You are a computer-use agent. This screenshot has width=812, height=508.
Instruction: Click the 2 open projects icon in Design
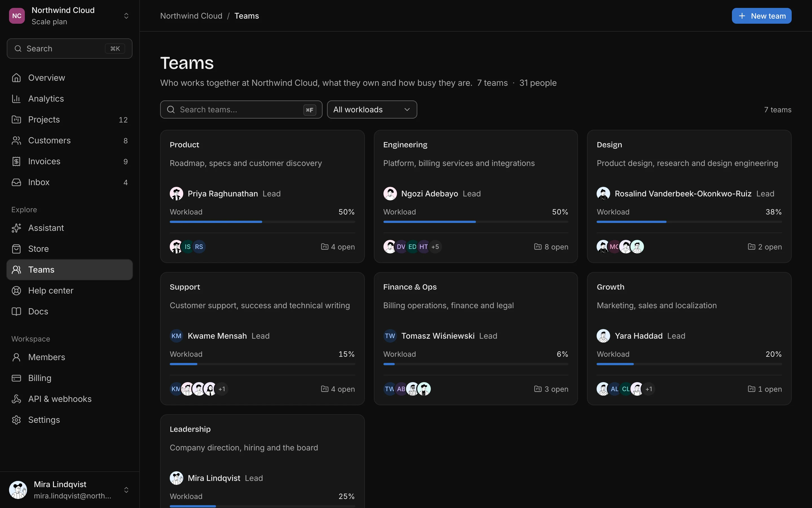[751, 247]
